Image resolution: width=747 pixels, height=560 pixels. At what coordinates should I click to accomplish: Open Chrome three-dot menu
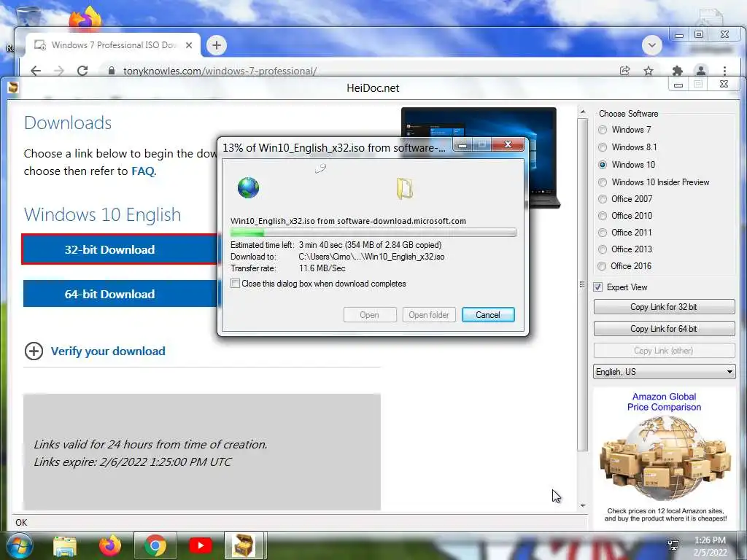(x=724, y=71)
